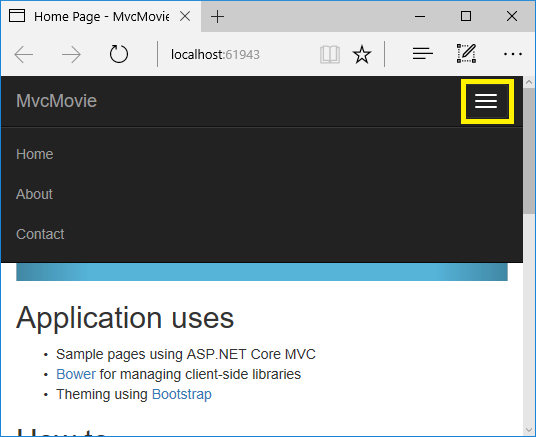Screen dimensions: 536x437
Task: Go back using the browser back arrow
Action: pyautogui.click(x=23, y=54)
